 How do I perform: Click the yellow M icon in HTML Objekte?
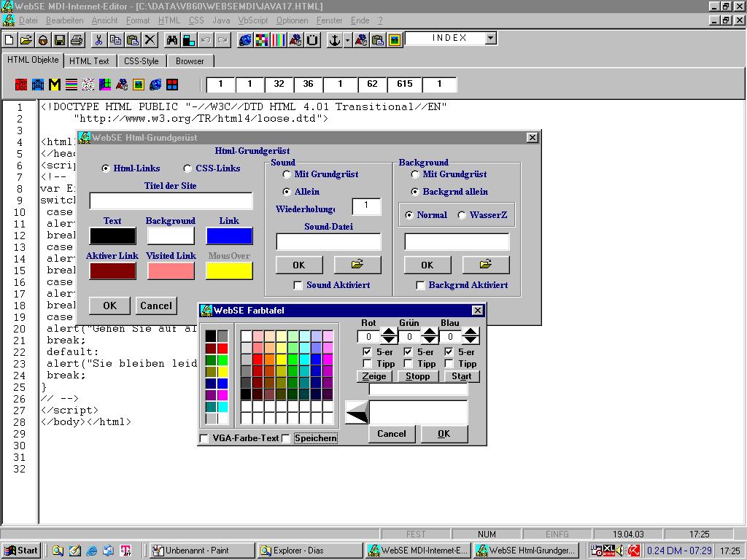pyautogui.click(x=55, y=85)
